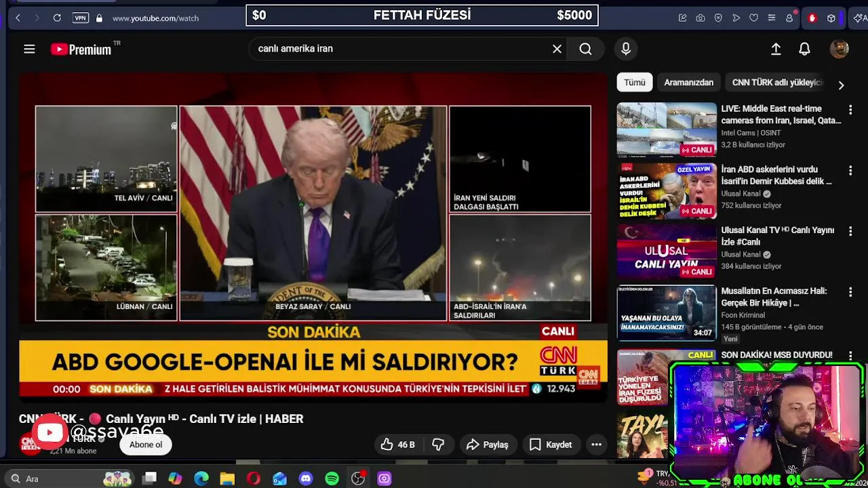Open the YouTube upload icon

point(776,49)
